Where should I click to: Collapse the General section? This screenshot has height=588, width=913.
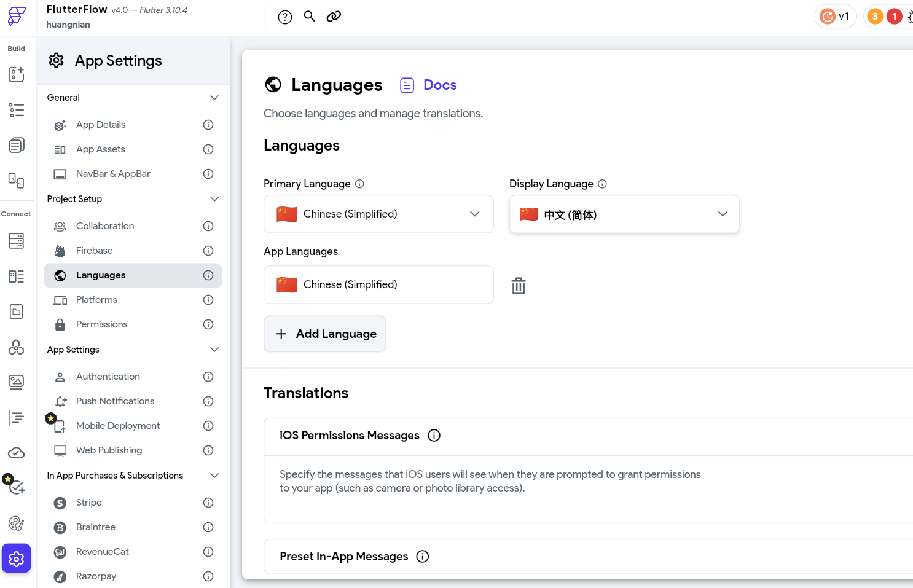tap(214, 97)
